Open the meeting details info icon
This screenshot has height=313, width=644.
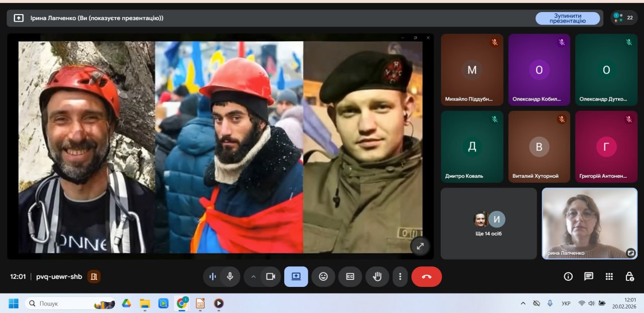coord(568,276)
